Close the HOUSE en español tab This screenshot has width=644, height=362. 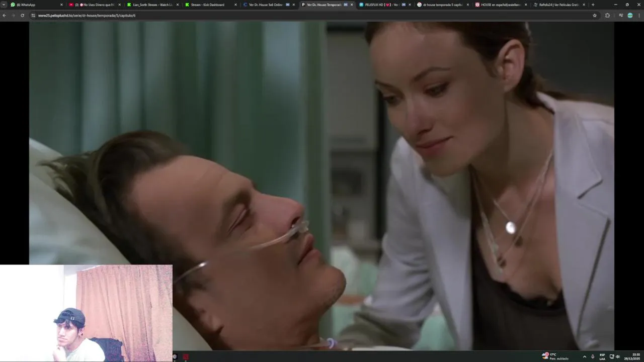pyautogui.click(x=526, y=5)
